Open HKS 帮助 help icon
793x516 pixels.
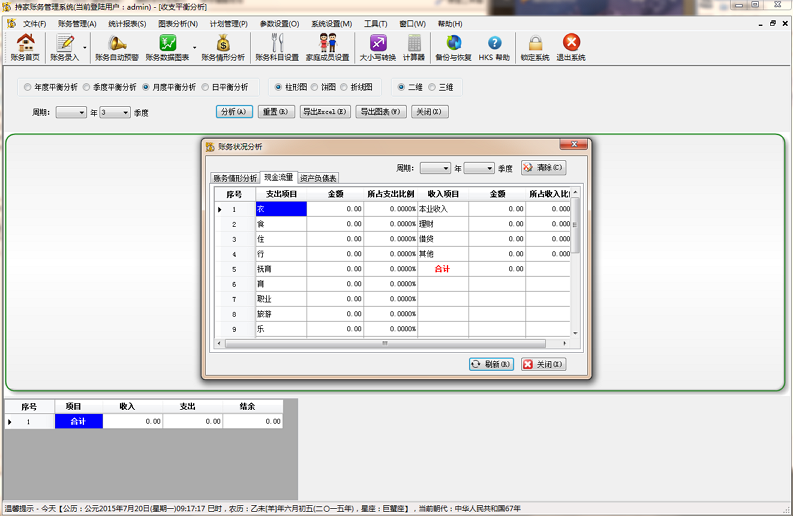[x=494, y=48]
